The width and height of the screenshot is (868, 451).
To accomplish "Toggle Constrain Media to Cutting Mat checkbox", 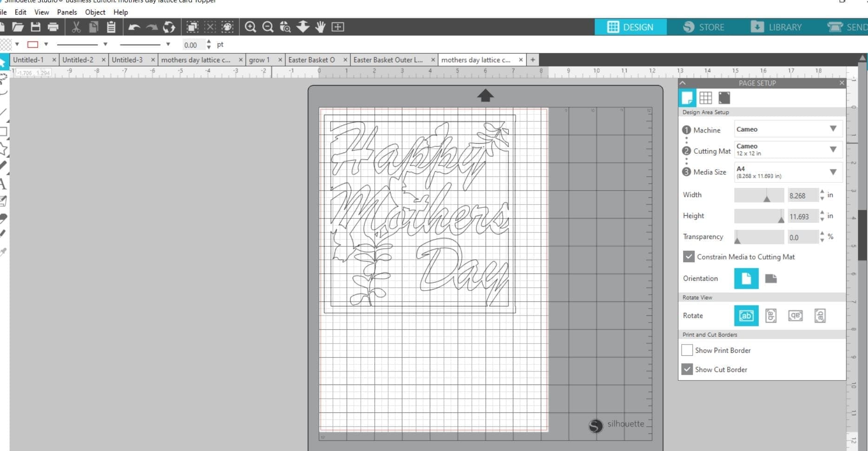I will click(x=689, y=257).
